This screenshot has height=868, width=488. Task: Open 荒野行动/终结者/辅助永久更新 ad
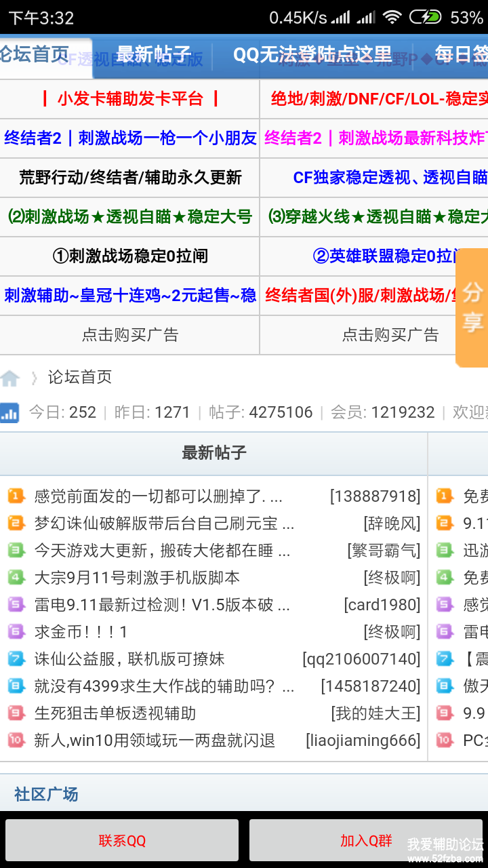130,178
